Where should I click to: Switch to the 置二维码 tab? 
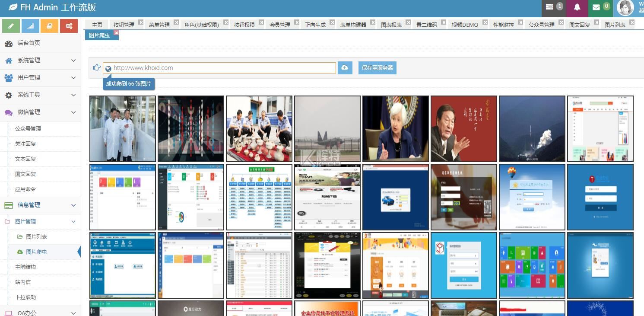point(427,25)
